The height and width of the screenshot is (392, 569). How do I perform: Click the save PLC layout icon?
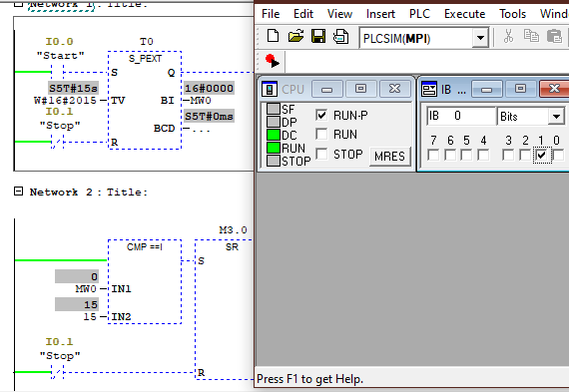coord(340,36)
